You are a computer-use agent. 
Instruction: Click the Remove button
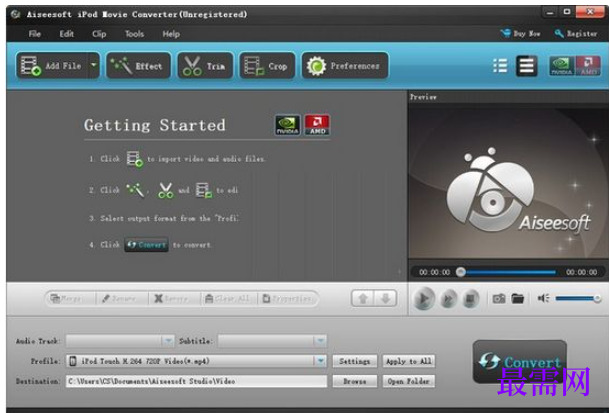(x=171, y=298)
